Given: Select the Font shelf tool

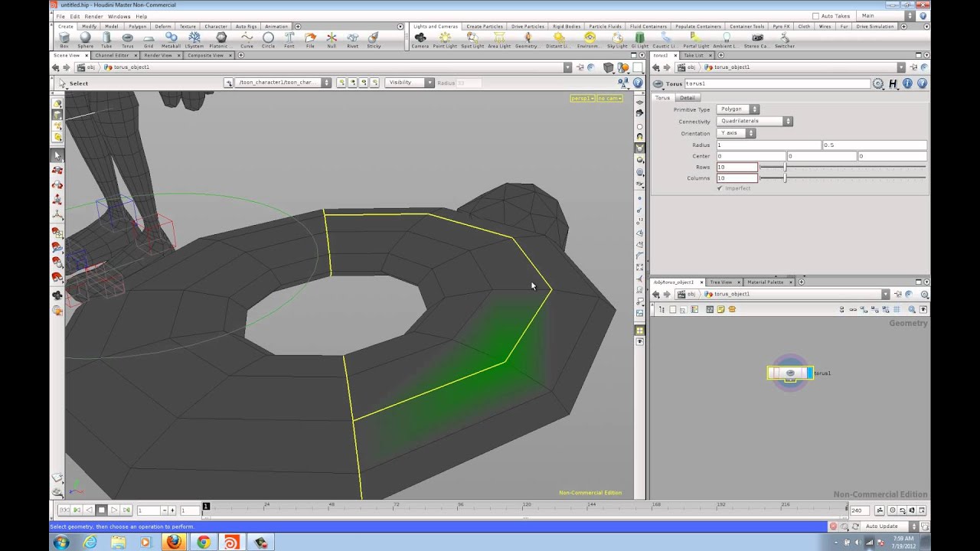Looking at the screenshot, I should 289,39.
